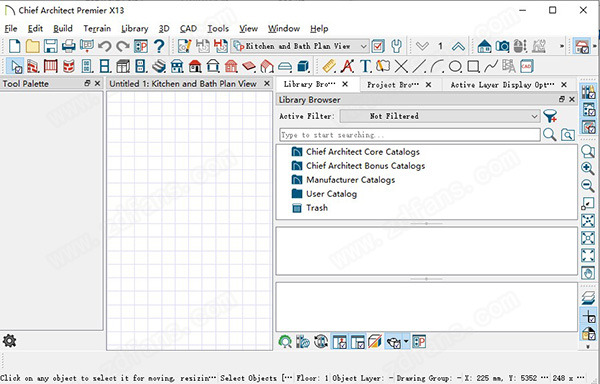600x384 pixels.
Task: Switch to the Active Layer Display Options tab
Action: tap(502, 85)
